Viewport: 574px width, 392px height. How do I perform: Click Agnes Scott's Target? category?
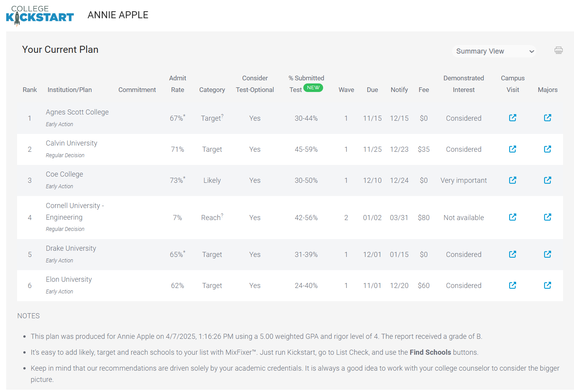click(x=212, y=118)
